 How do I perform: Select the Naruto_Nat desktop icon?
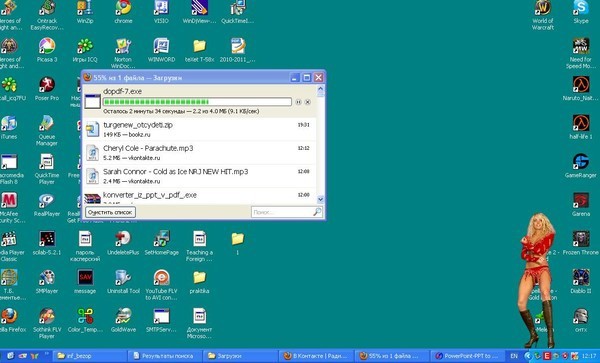pos(580,89)
